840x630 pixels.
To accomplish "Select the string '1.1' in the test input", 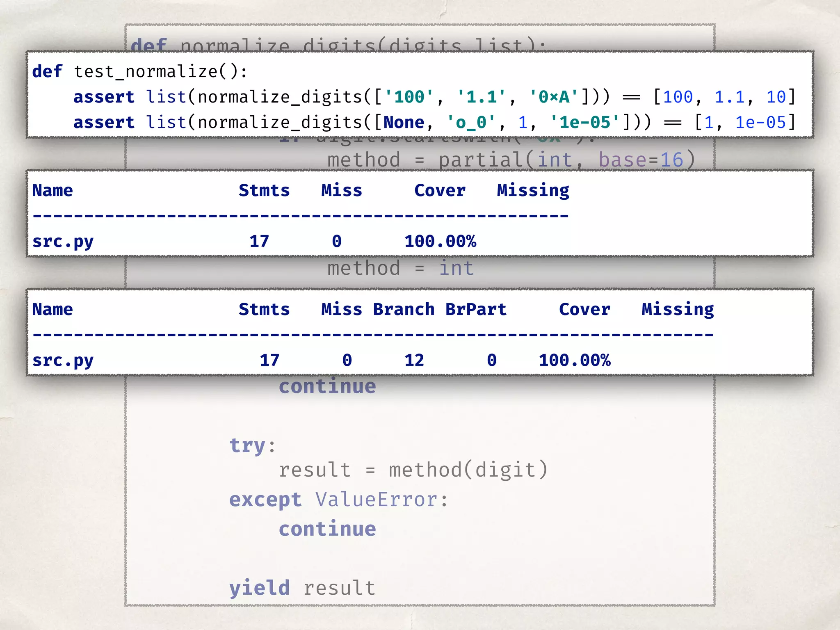I will (482, 97).
